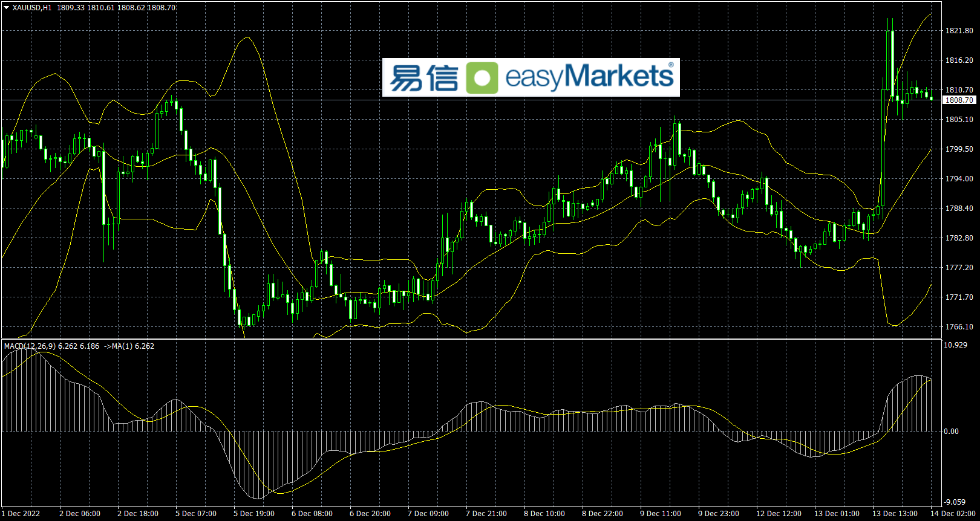Click the 1782.80 price axis label
Image resolution: width=980 pixels, height=521 pixels.
[x=959, y=238]
